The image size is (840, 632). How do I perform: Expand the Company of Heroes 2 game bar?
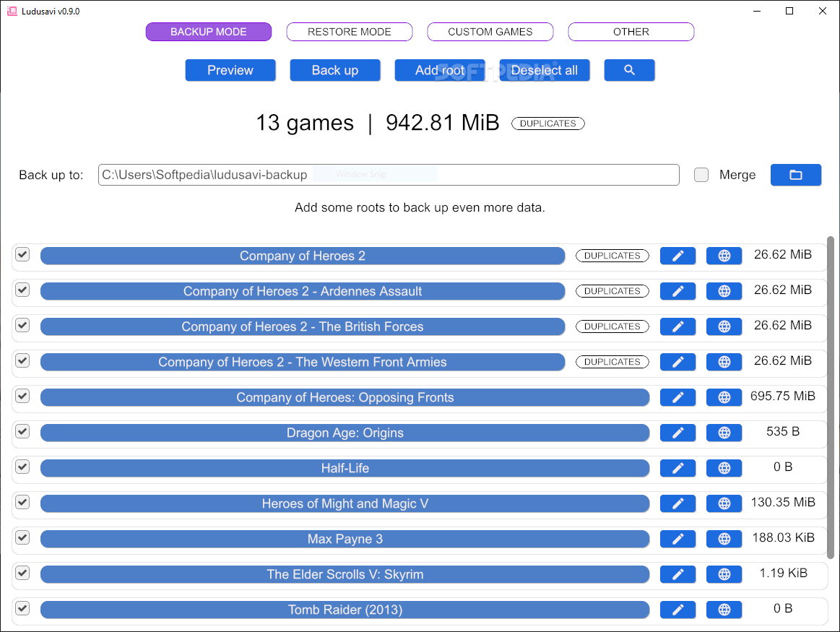click(x=303, y=256)
